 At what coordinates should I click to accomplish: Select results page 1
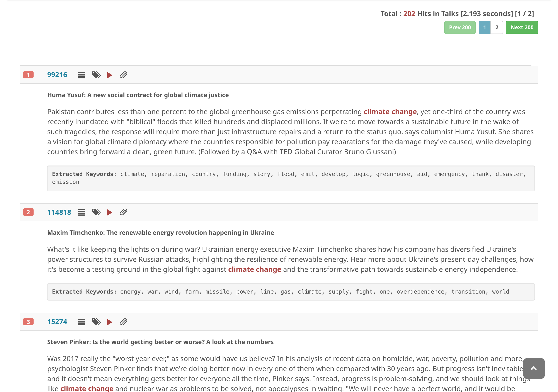484,27
